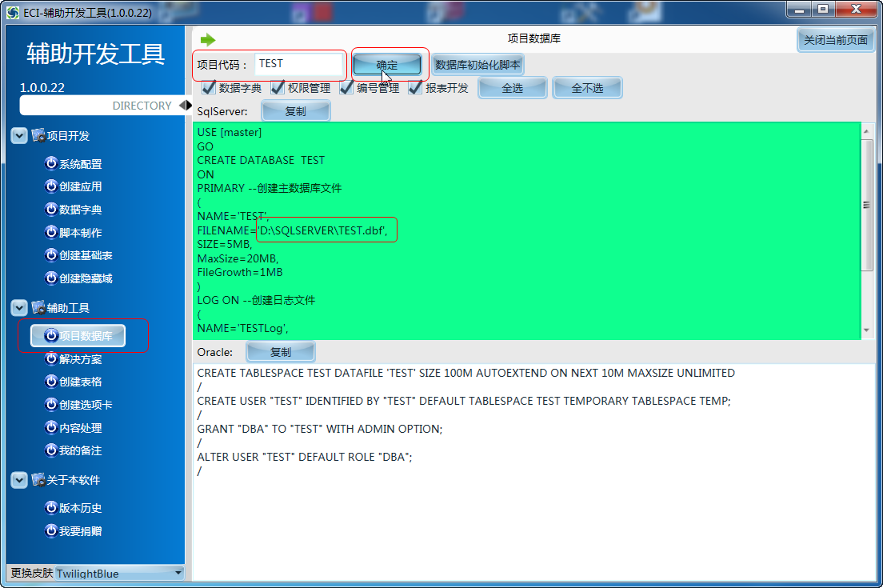
Task: Toggle the sidebar collapse arrows beside DIRECTORY
Action: pos(186,106)
